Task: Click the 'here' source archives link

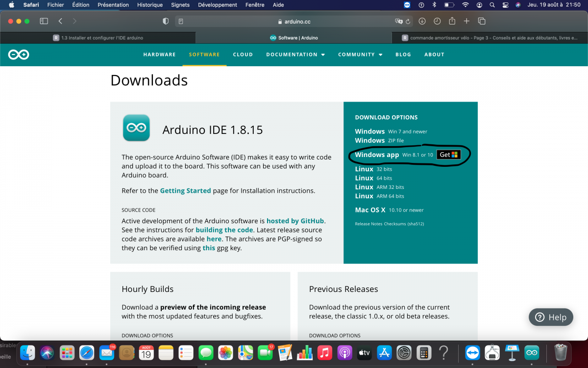Action: pyautogui.click(x=214, y=239)
